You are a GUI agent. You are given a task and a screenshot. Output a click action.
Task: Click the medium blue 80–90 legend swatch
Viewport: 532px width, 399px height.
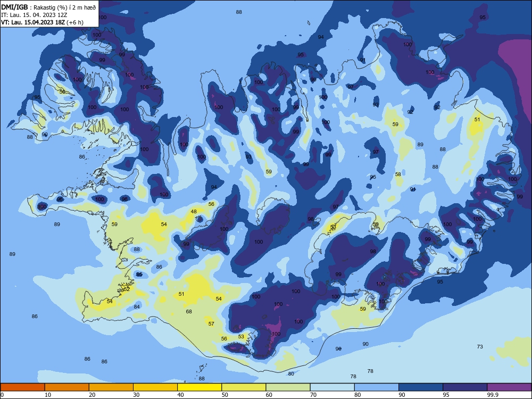click(x=377, y=387)
